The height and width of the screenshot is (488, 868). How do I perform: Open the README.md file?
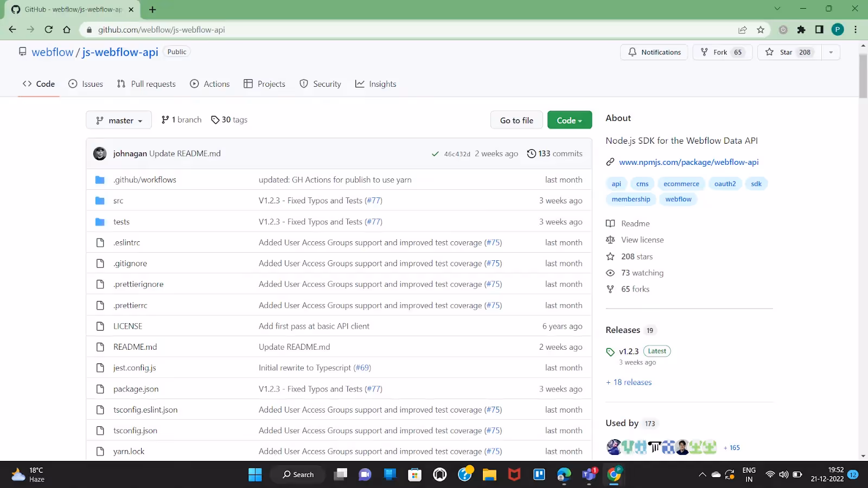135,347
